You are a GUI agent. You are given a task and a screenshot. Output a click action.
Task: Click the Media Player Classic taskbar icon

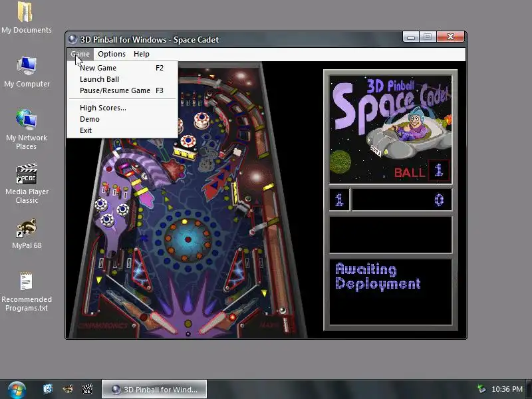(x=88, y=389)
